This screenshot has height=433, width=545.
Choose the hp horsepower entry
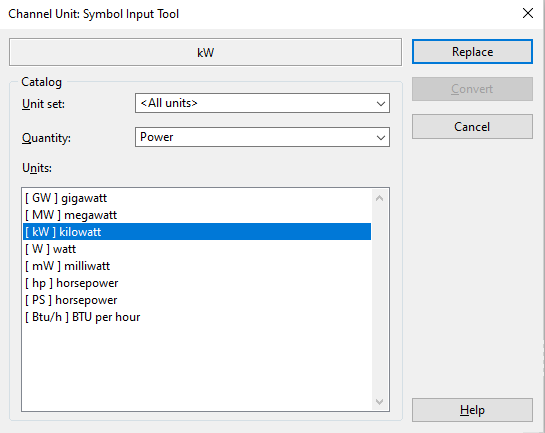coord(197,283)
